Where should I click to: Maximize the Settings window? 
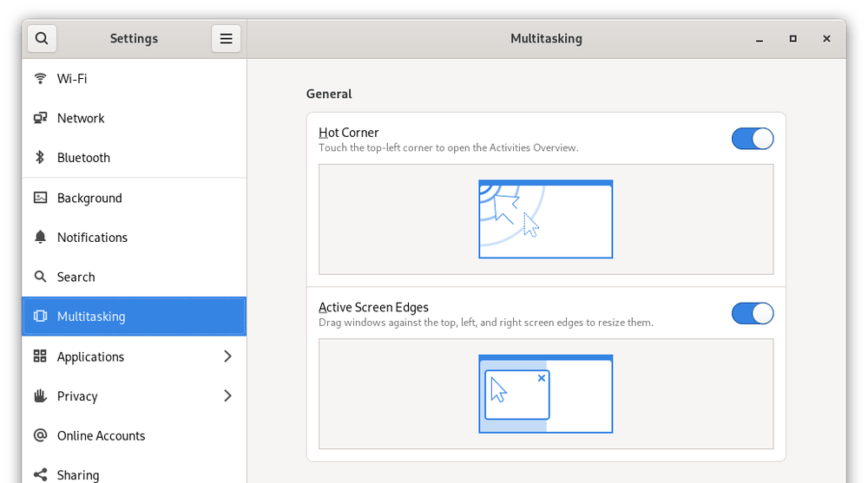pos(792,39)
